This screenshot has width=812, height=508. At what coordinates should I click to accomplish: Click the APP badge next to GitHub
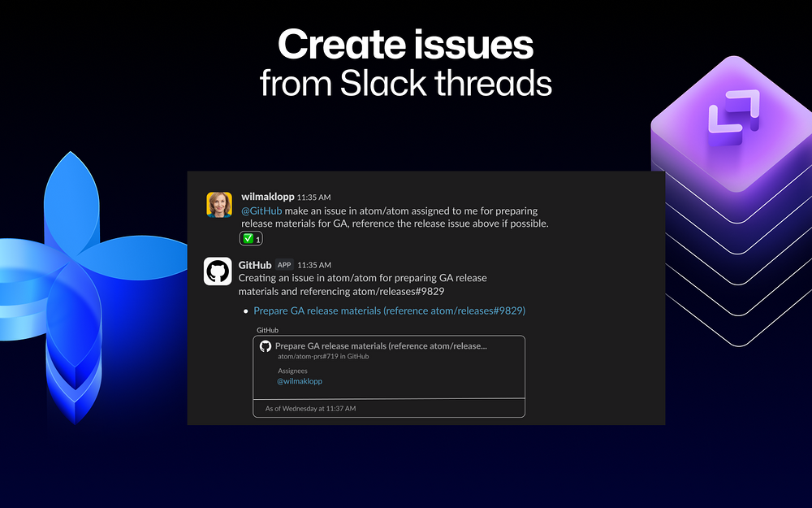tap(283, 265)
